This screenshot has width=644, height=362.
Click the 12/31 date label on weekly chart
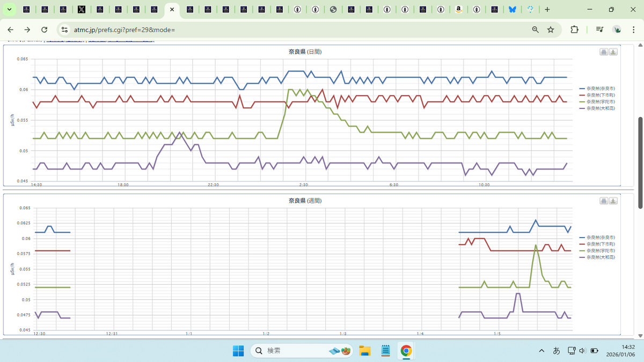(x=112, y=334)
